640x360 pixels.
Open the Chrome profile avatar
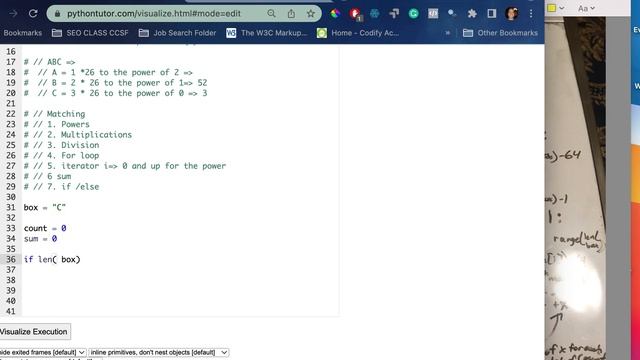click(x=511, y=13)
